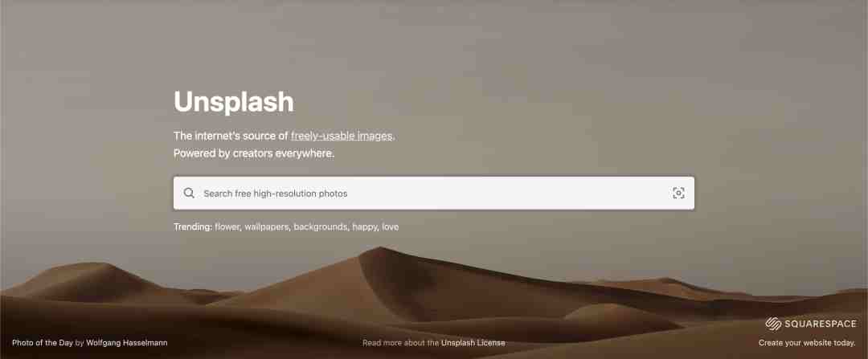Image resolution: width=868 pixels, height=359 pixels.
Task: Visit Wolfgang Hasselmann's profile link
Action: (x=127, y=343)
